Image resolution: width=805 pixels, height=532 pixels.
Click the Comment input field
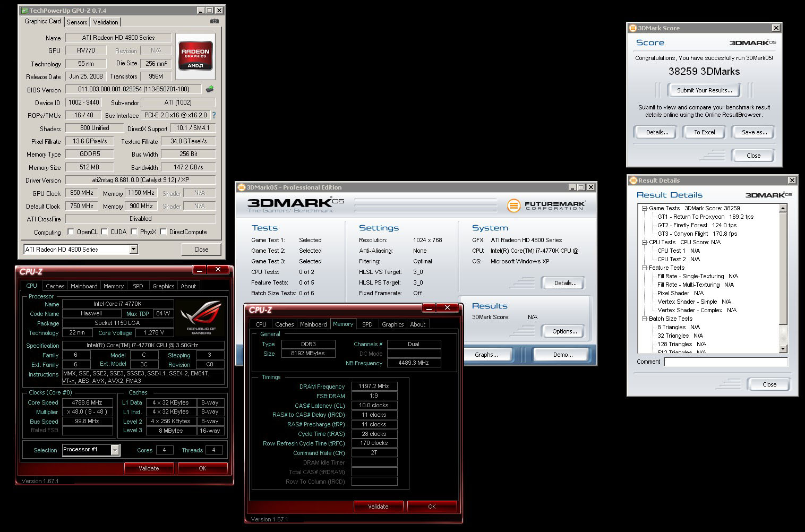point(726,362)
